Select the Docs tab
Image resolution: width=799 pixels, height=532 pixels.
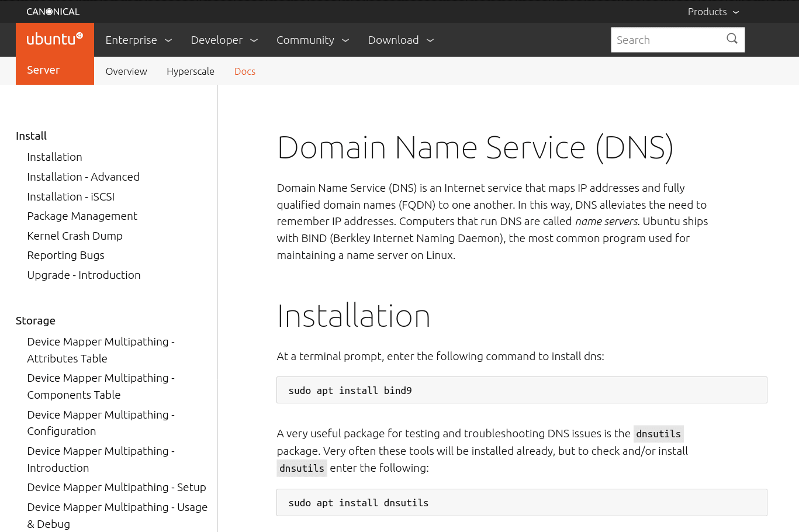pyautogui.click(x=245, y=71)
